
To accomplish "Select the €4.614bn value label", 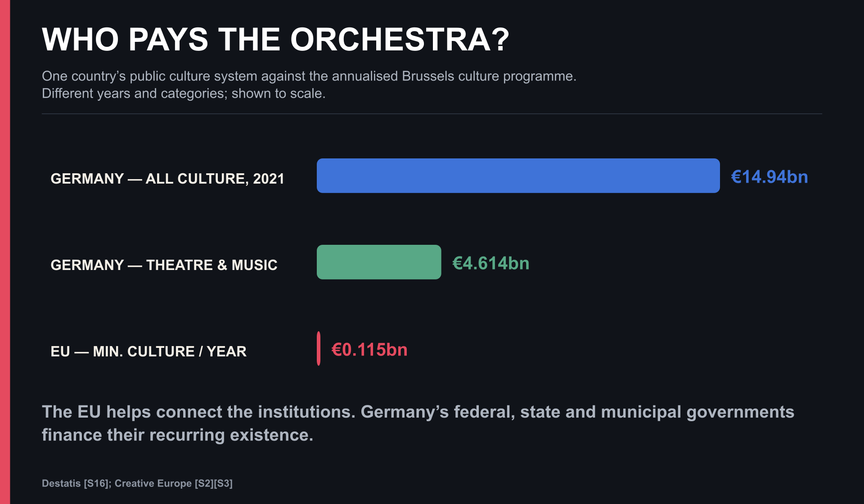I will pyautogui.click(x=491, y=263).
